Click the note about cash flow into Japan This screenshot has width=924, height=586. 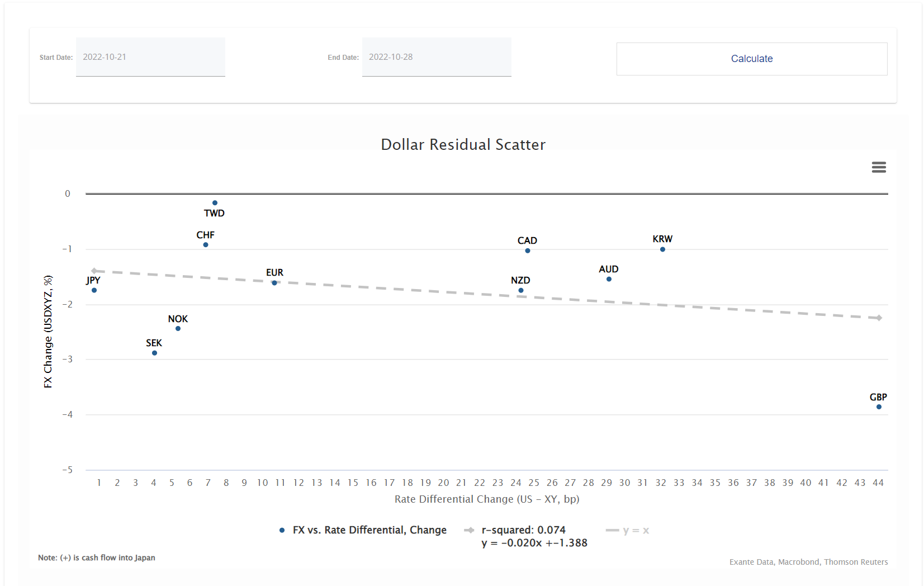pyautogui.click(x=96, y=557)
